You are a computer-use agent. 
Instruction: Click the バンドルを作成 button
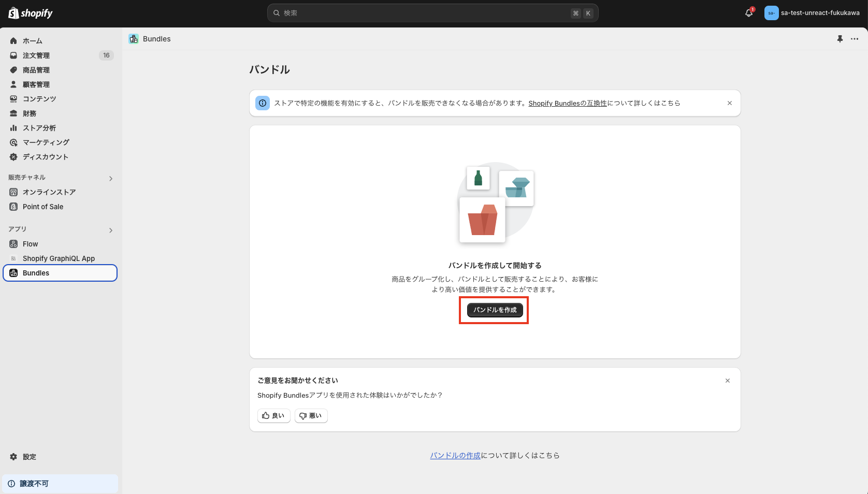493,310
